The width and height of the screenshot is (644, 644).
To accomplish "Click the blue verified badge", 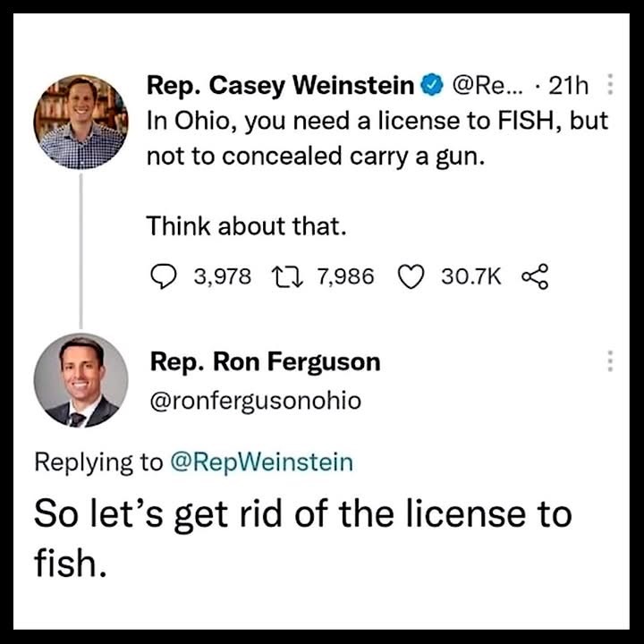I will [x=431, y=87].
